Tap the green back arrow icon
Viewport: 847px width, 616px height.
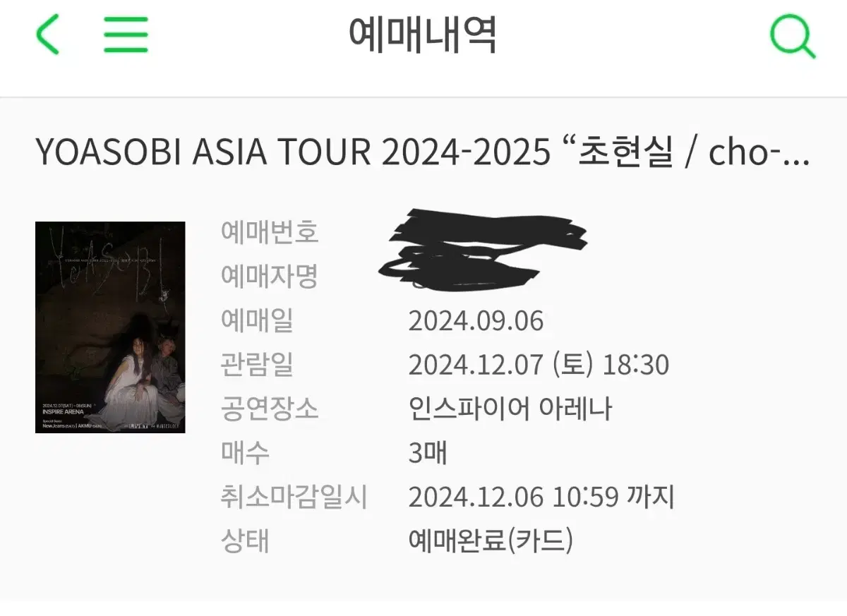pos(48,35)
